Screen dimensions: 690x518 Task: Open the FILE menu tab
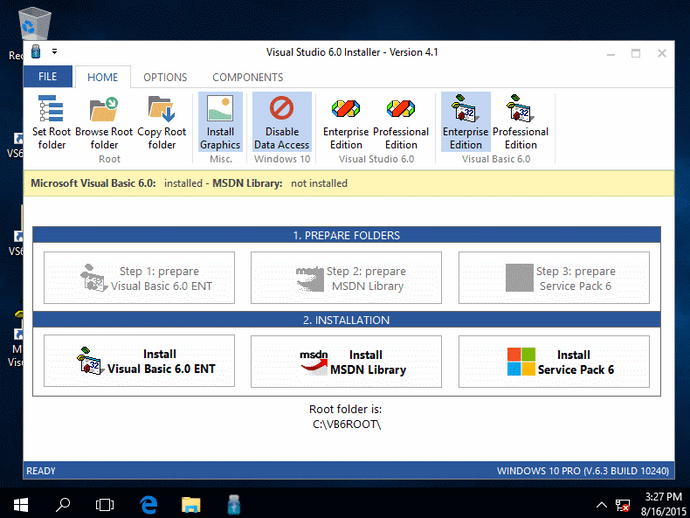pos(48,77)
